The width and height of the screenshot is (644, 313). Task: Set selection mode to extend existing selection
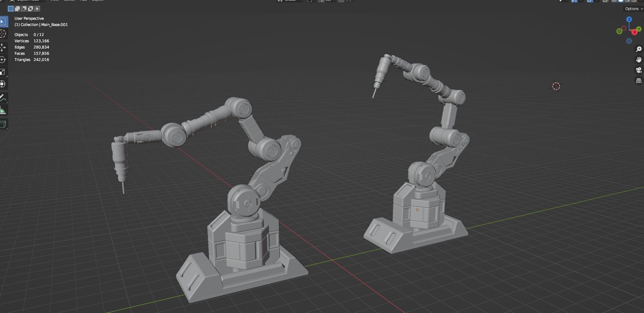(17, 9)
